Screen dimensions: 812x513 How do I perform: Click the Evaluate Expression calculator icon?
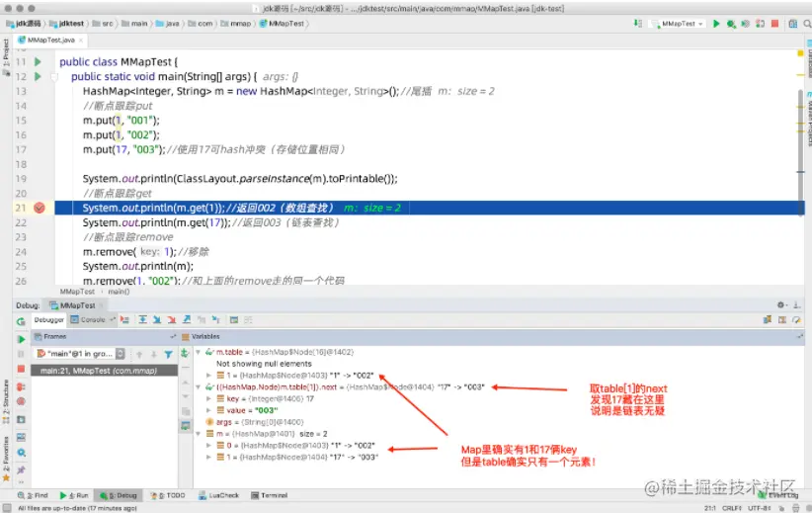tap(233, 319)
